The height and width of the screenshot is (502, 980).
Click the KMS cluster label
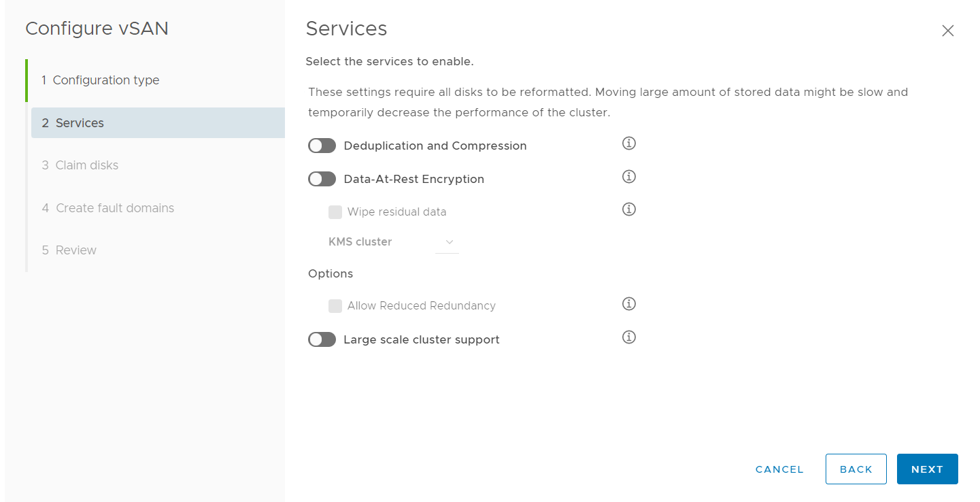360,242
